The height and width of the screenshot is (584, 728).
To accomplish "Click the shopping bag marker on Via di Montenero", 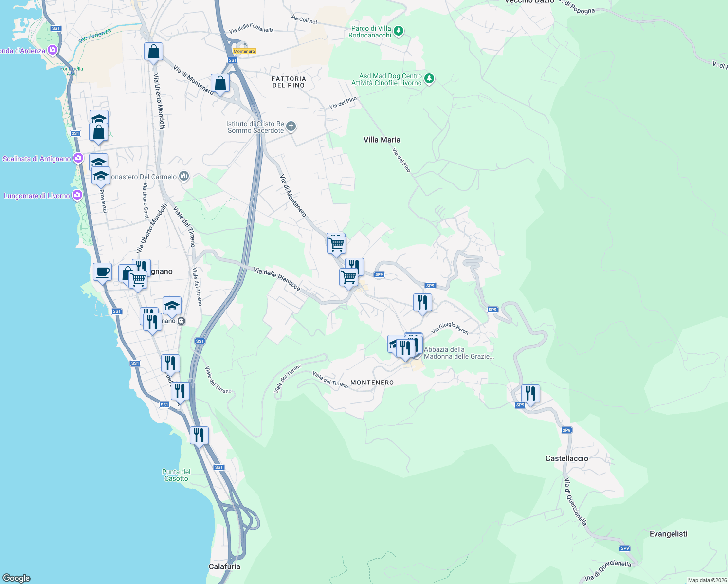I will (x=220, y=84).
